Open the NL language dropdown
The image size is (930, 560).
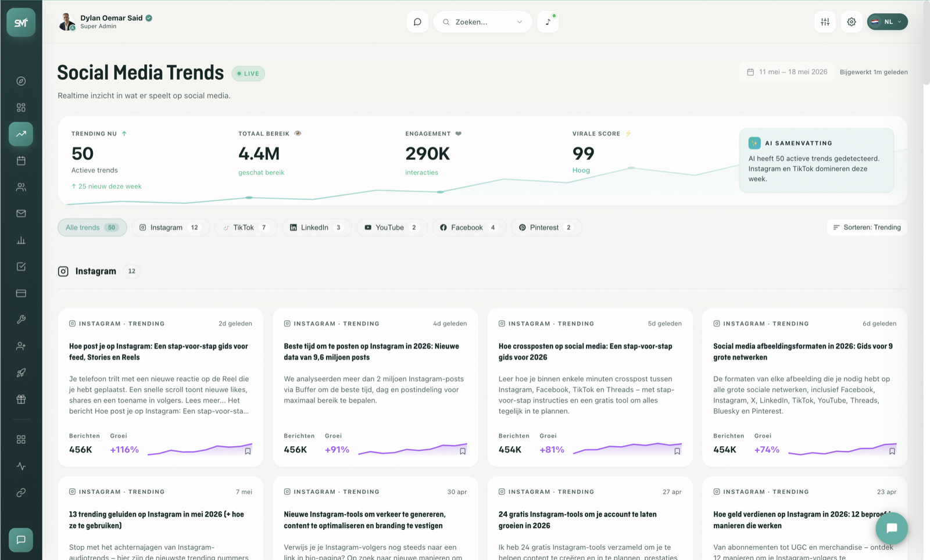coord(888,22)
